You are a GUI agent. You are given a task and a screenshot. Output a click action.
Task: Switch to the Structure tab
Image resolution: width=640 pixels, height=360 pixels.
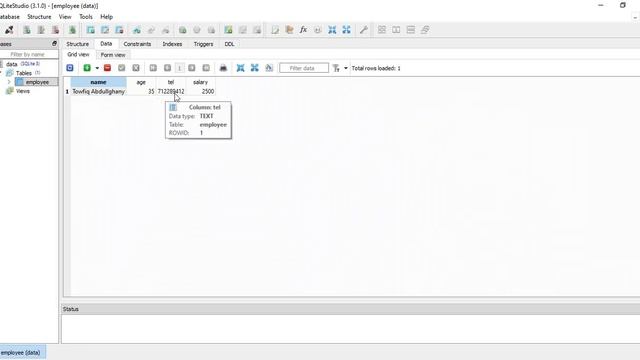click(x=78, y=44)
